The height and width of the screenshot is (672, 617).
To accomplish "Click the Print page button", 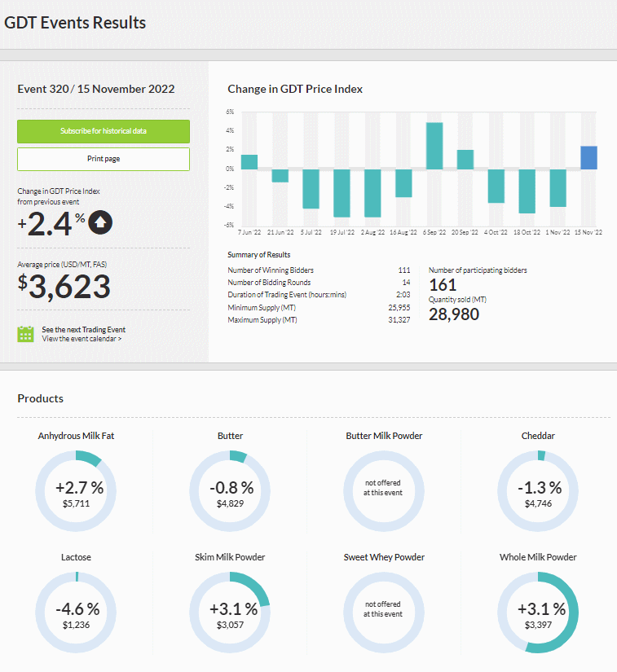I will tap(104, 159).
